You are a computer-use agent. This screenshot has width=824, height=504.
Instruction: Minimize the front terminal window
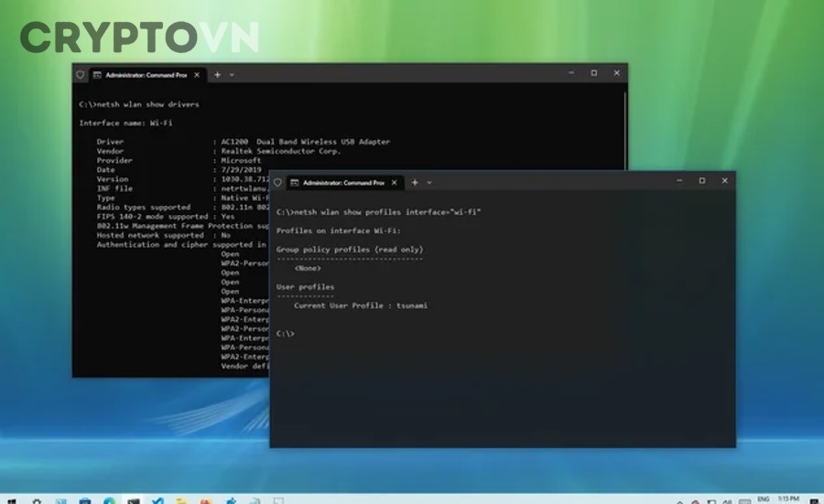[679, 180]
